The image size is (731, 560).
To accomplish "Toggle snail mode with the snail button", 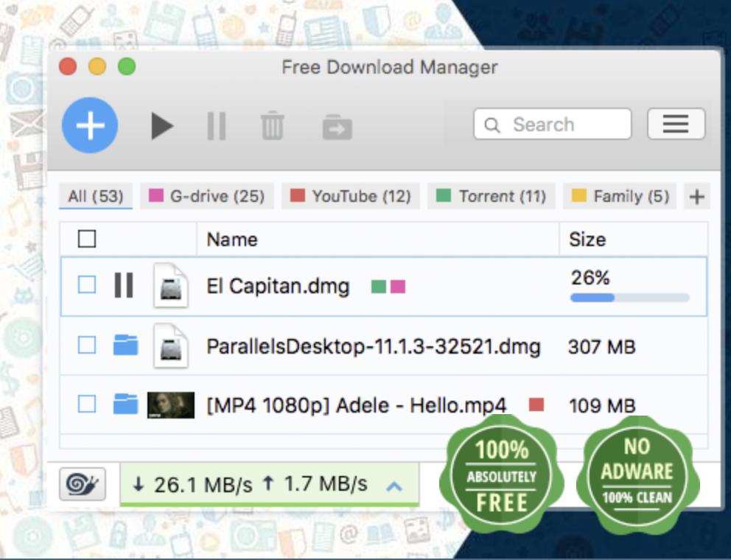I will pos(83,484).
